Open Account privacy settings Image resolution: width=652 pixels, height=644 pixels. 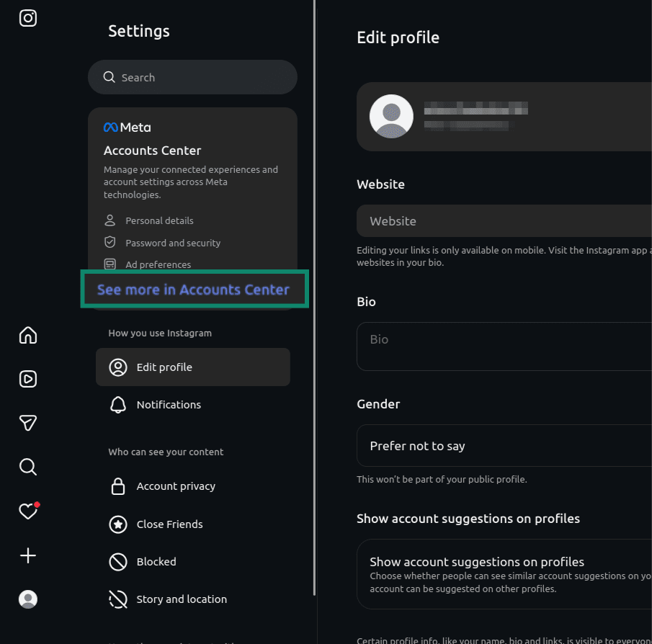[193, 486]
